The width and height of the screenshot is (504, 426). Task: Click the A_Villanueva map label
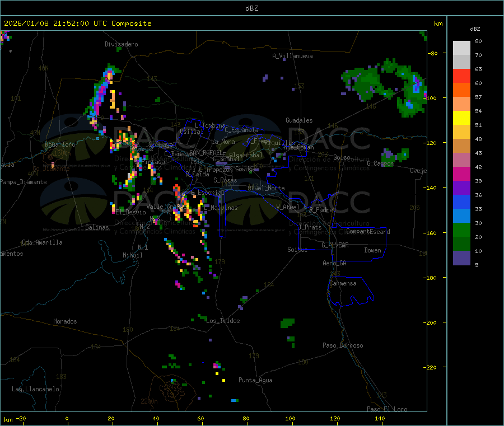tap(292, 56)
